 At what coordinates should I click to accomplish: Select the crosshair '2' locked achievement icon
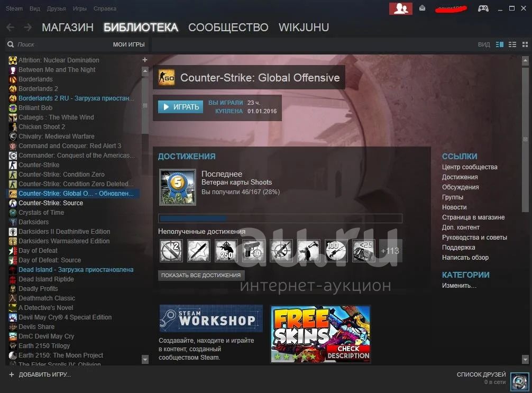171,251
